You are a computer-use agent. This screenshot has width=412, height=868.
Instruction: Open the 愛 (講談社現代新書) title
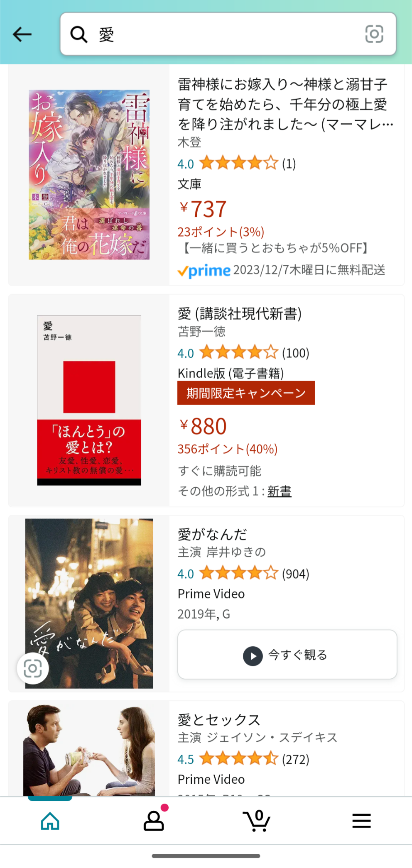240,314
